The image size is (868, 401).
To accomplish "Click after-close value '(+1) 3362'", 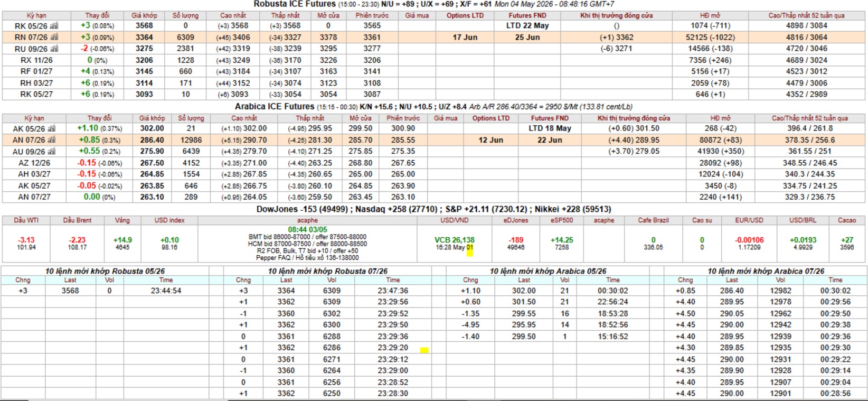I will click(616, 38).
